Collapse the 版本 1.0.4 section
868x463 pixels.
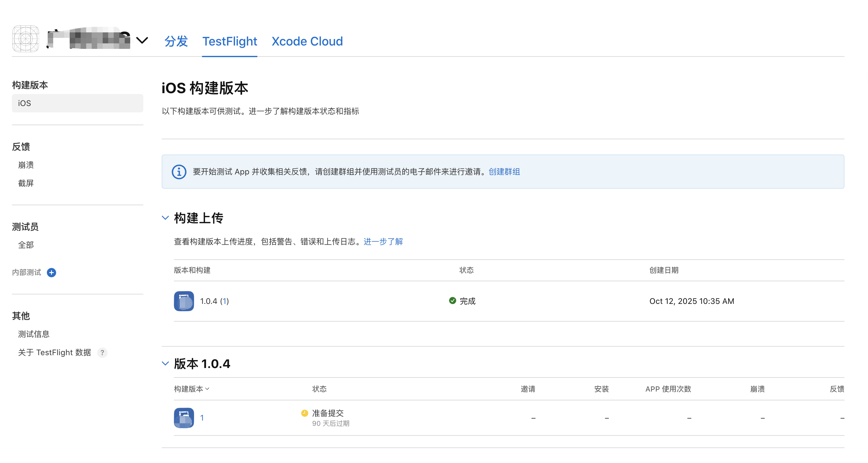[165, 363]
